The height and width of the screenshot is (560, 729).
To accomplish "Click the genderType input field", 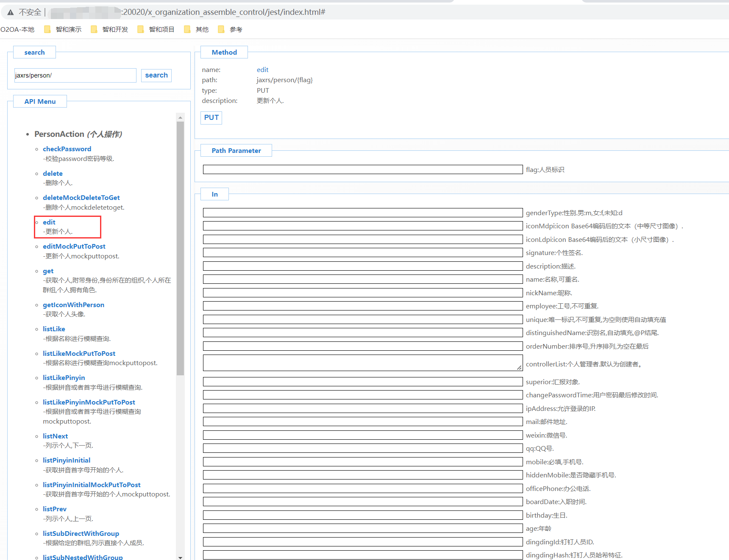I will [x=362, y=213].
